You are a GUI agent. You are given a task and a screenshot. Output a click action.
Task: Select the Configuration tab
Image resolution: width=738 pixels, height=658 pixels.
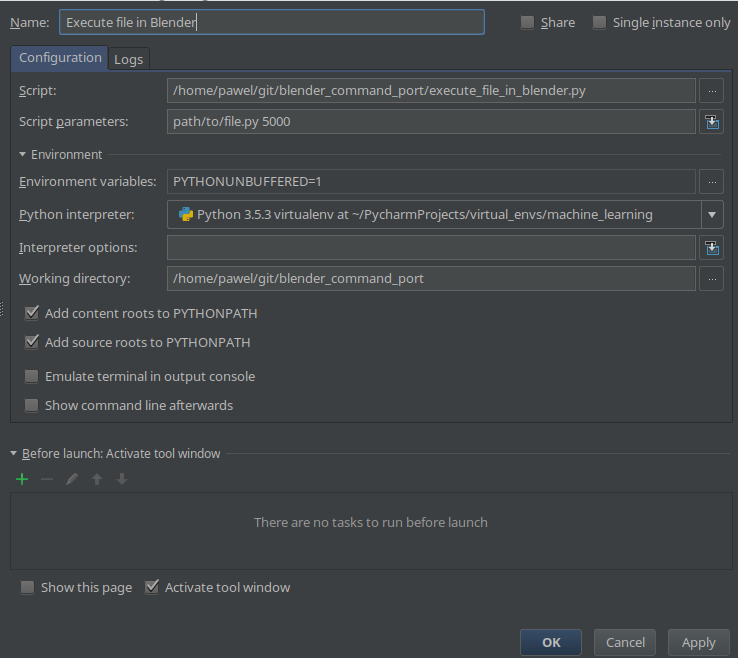tap(60, 58)
